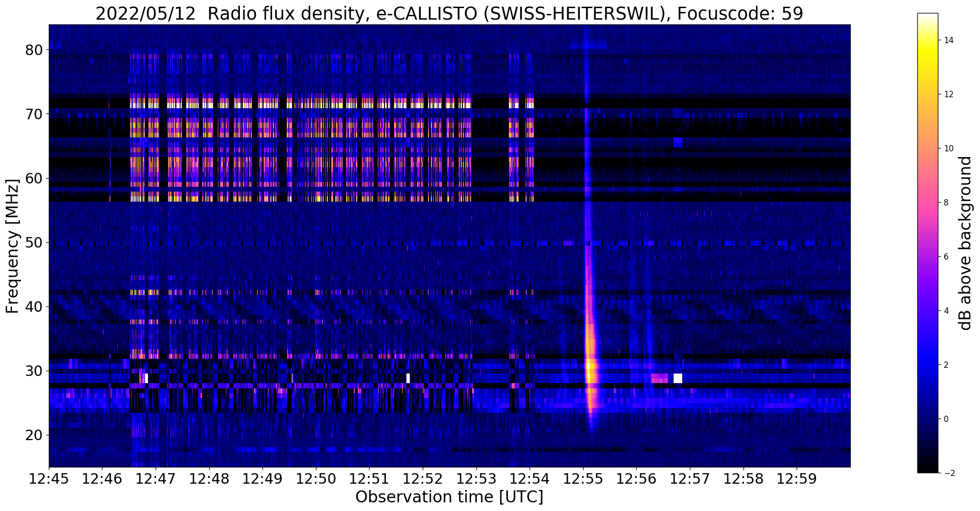Viewport: 980px width, 511px height.
Task: Click the 12:56 time tick label
Action: point(636,479)
